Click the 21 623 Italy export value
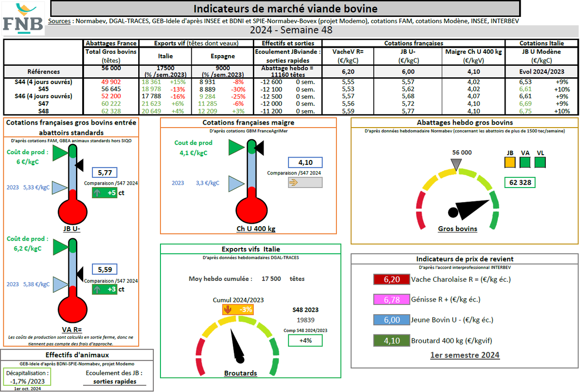Image resolution: width=580 pixels, height=392 pixels. pyautogui.click(x=151, y=103)
